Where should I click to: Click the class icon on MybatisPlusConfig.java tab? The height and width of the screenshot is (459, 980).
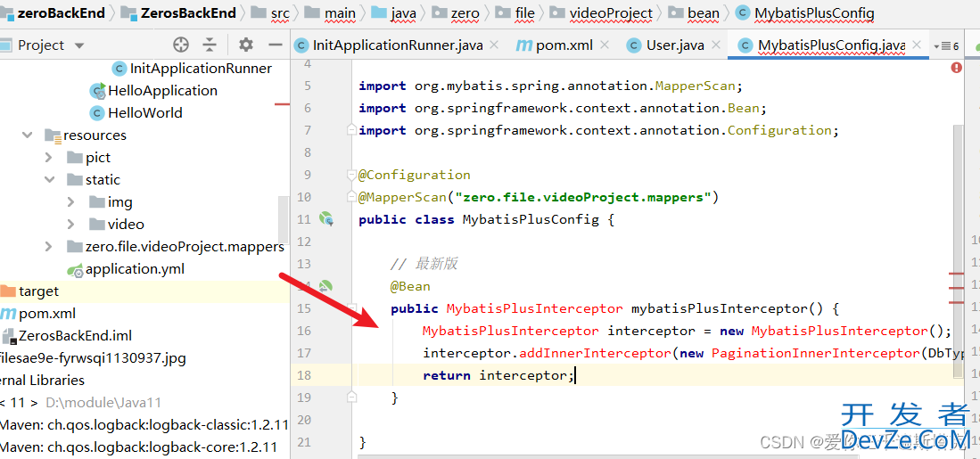point(745,45)
